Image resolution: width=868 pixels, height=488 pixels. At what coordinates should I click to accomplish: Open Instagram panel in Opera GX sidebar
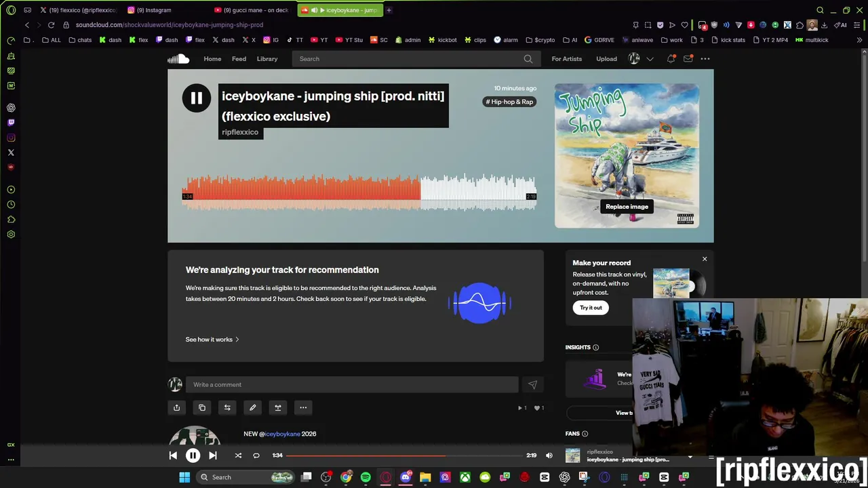11,138
